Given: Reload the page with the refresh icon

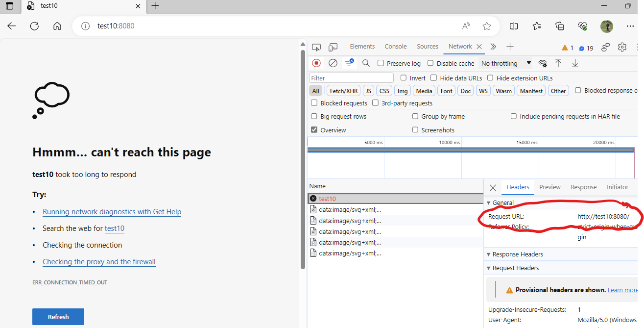Looking at the screenshot, I should (34, 26).
